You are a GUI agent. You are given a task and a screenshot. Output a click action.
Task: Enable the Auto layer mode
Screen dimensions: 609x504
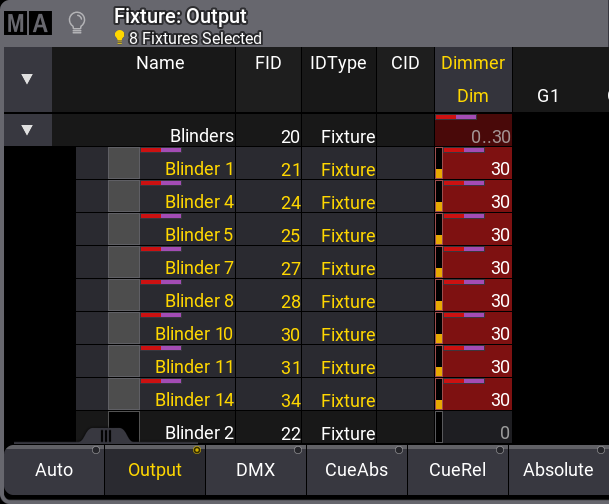click(x=54, y=469)
